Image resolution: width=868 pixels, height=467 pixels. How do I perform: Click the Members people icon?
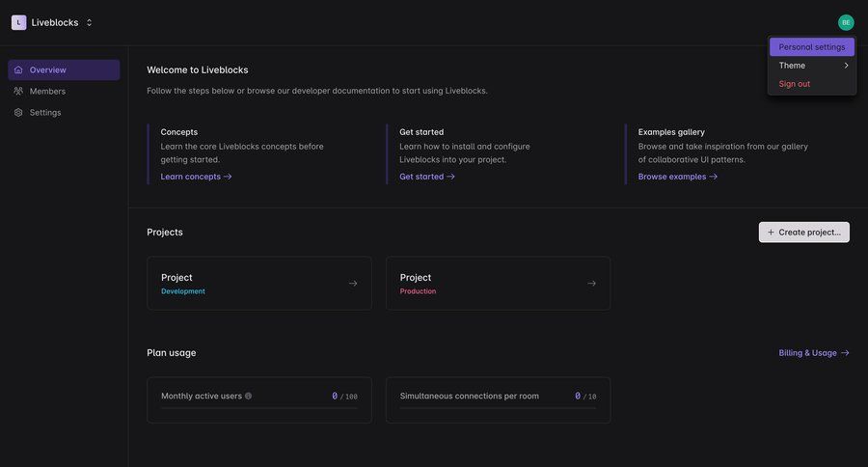(18, 91)
